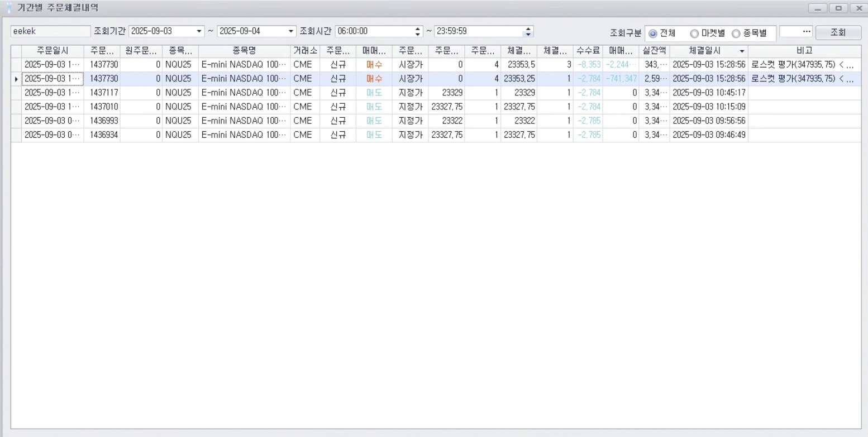Click execution time 2025-09-03 10:15:09
The height and width of the screenshot is (437, 868).
[x=709, y=107]
